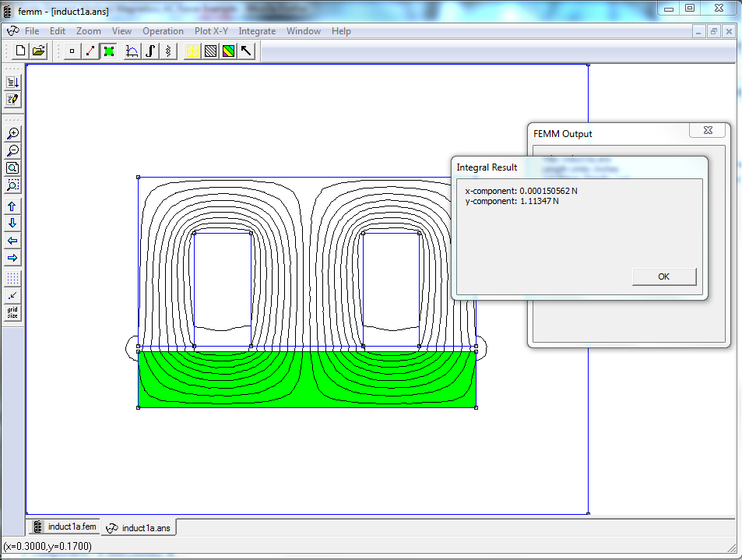Image resolution: width=742 pixels, height=560 pixels.
Task: Pan view up with up arrow
Action: point(12,206)
